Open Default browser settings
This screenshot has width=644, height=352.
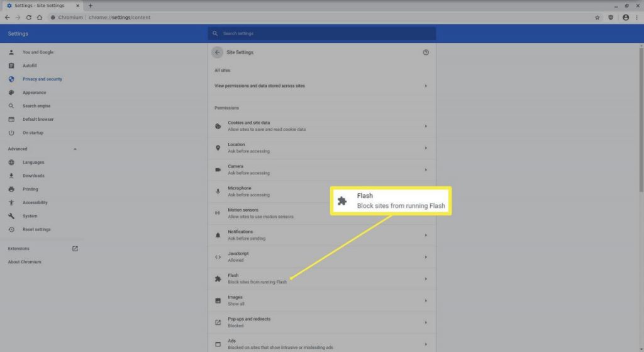coord(38,119)
